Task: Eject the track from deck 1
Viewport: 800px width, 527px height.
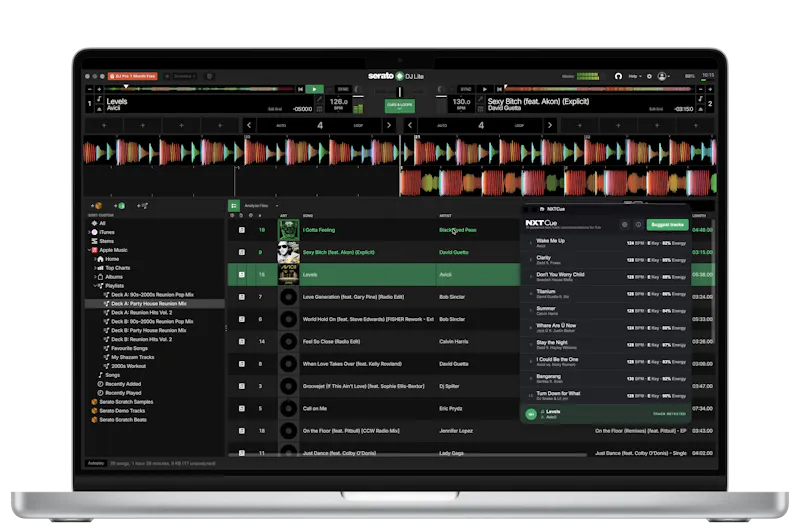Action: (99, 109)
